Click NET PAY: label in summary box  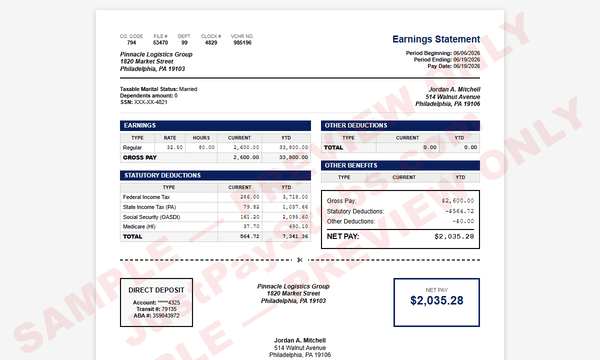point(343,236)
